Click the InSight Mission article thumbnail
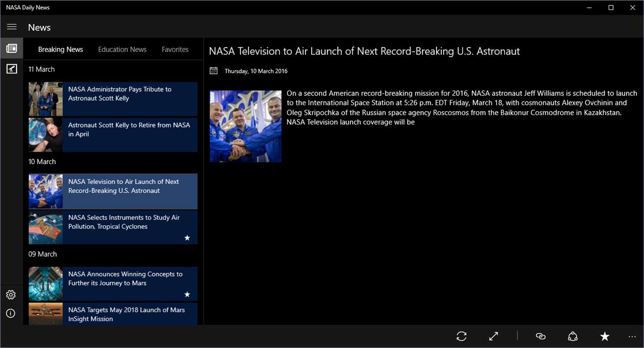Viewport: 644px width, 348px height. coord(46,314)
